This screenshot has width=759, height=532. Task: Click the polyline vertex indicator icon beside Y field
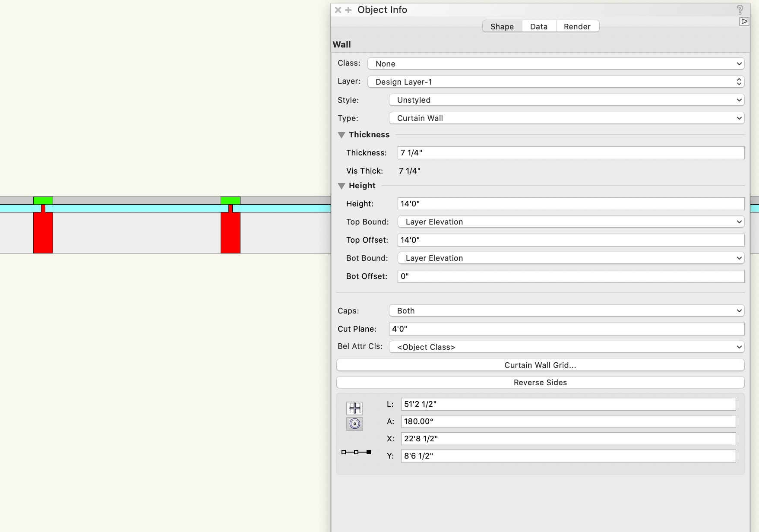(x=356, y=452)
